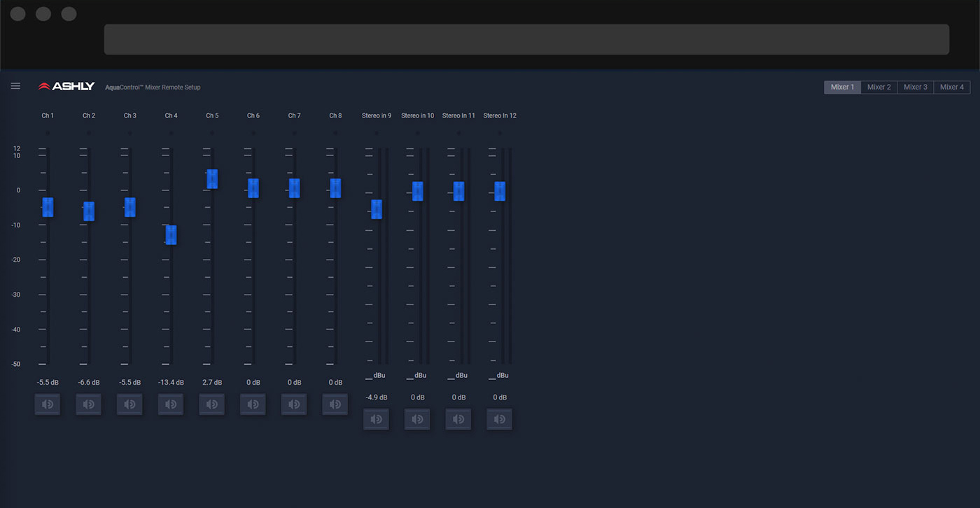This screenshot has width=980, height=508.
Task: Toggle the Ch 6 mute button
Action: (x=253, y=404)
